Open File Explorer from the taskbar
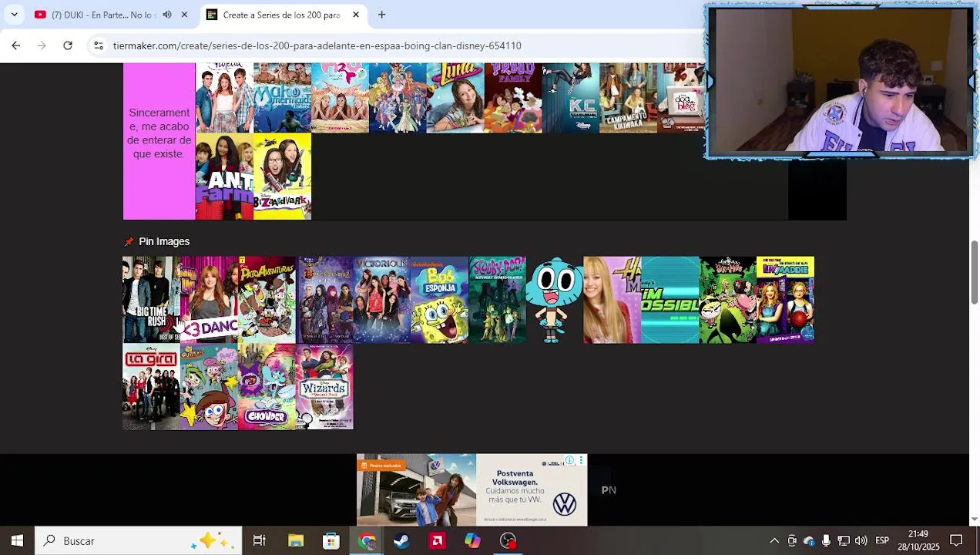980x555 pixels. tap(296, 540)
